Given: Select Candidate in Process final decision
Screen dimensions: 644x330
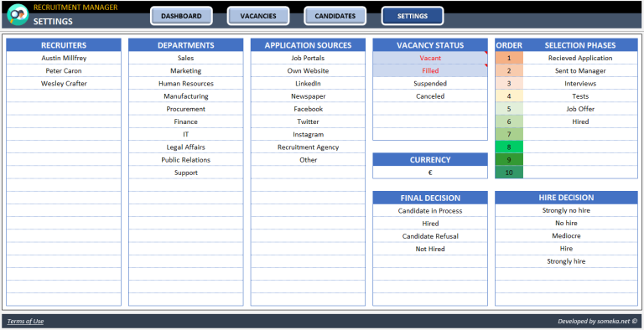Looking at the screenshot, I should 430,210.
